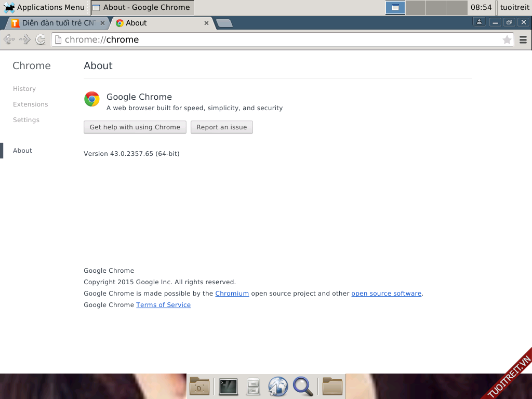This screenshot has height=399, width=532.
Task: Click the browser forward arrow
Action: pos(24,39)
